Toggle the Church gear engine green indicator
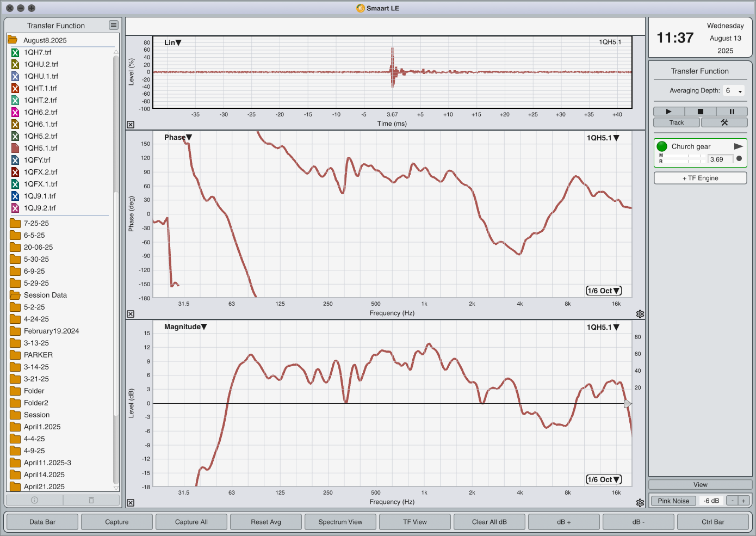 pos(662,146)
